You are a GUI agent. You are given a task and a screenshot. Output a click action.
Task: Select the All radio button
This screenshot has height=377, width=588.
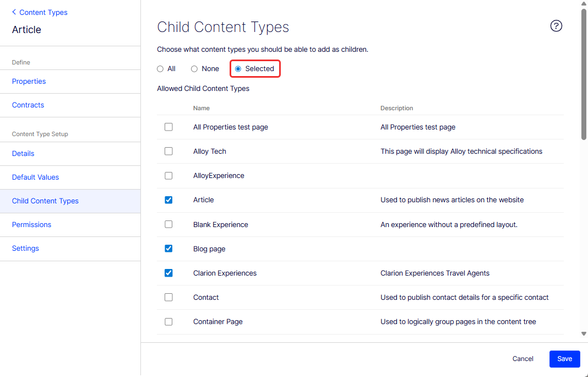[x=160, y=69]
